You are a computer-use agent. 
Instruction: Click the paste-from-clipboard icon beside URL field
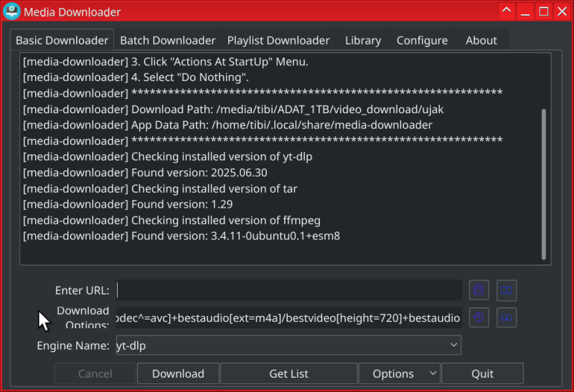point(479,290)
